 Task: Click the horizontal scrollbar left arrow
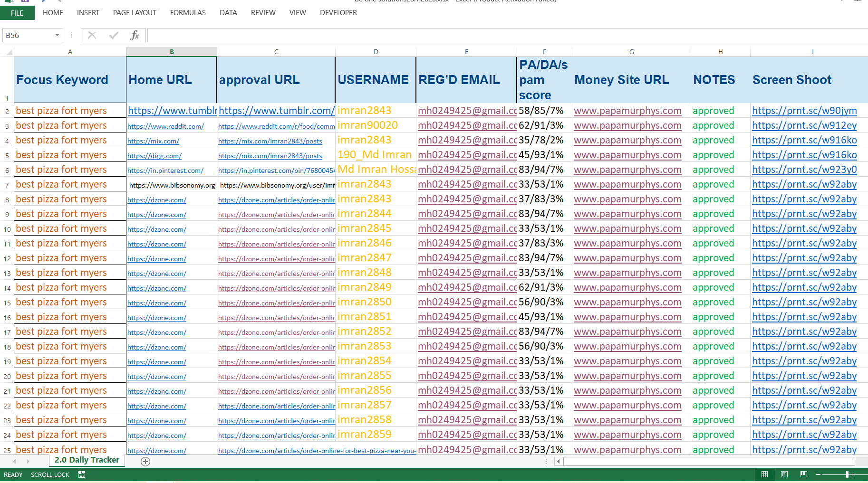559,461
